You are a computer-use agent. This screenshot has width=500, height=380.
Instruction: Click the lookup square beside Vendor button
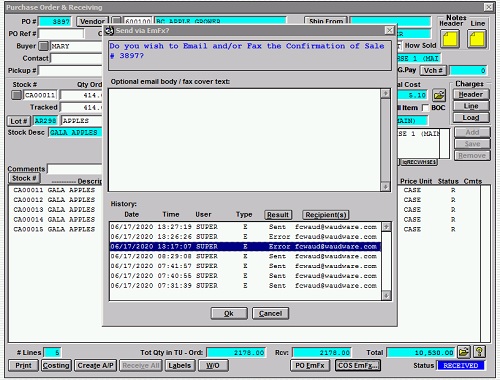pos(116,21)
